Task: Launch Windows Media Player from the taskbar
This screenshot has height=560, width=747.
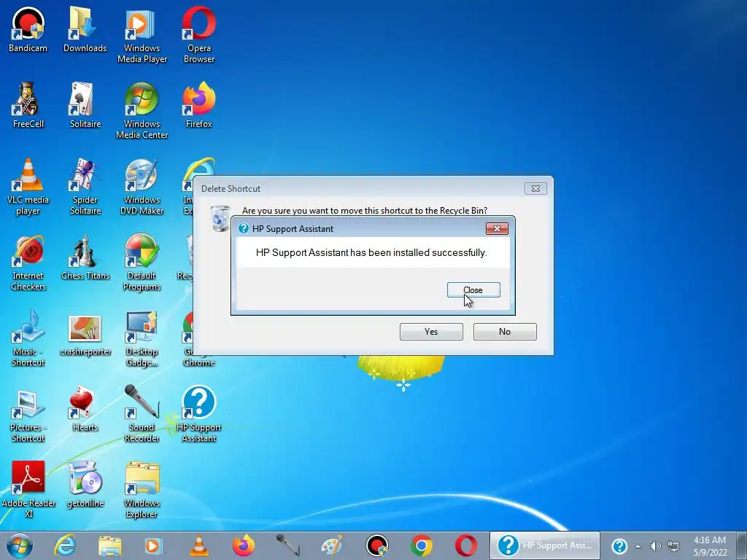Action: [x=153, y=545]
